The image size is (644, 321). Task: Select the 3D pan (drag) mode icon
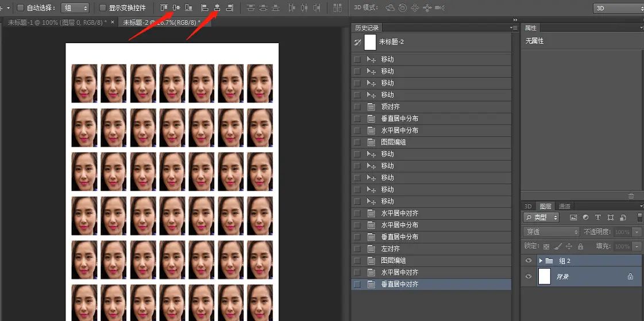click(x=414, y=8)
